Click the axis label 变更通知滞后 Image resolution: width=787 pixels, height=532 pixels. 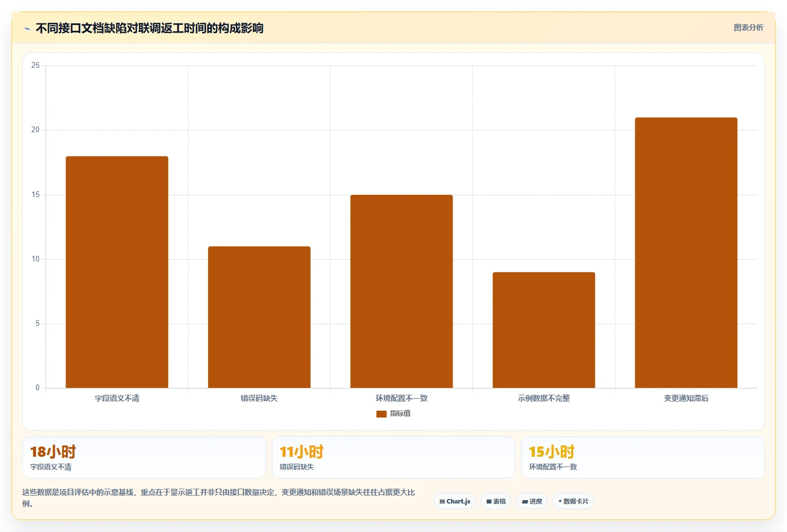[686, 398]
